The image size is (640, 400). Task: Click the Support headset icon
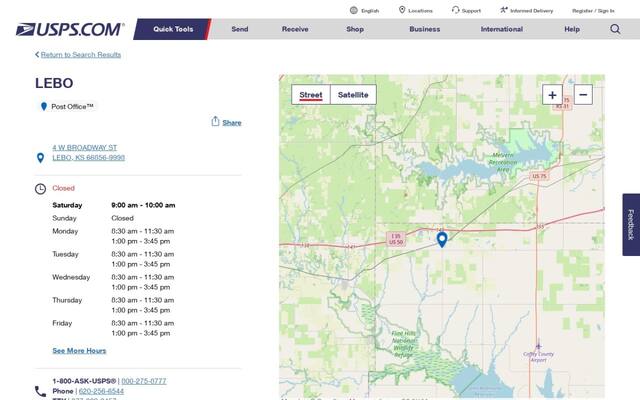point(455,10)
